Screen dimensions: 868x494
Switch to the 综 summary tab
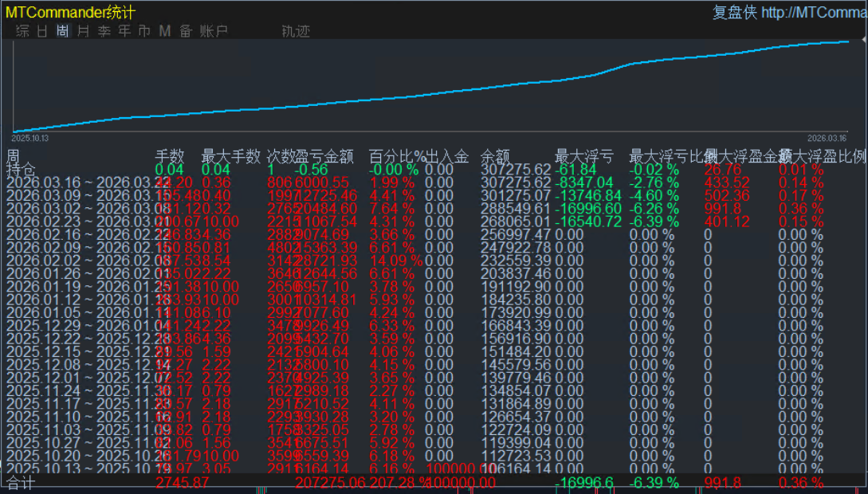coord(22,31)
